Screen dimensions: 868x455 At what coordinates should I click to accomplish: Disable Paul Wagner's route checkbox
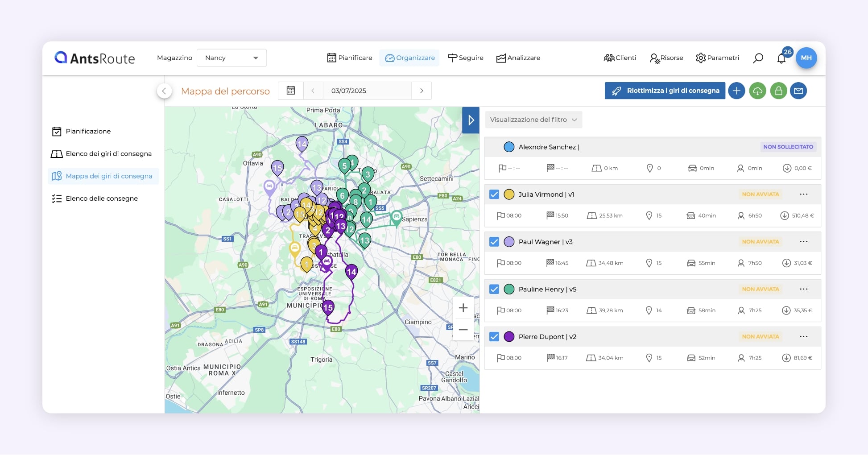(x=494, y=242)
